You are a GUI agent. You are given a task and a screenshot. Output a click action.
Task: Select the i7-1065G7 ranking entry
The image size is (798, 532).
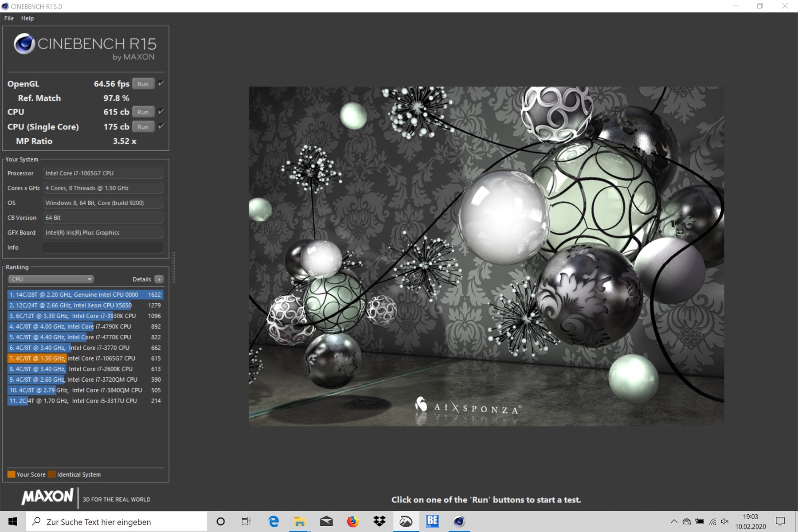tap(85, 358)
